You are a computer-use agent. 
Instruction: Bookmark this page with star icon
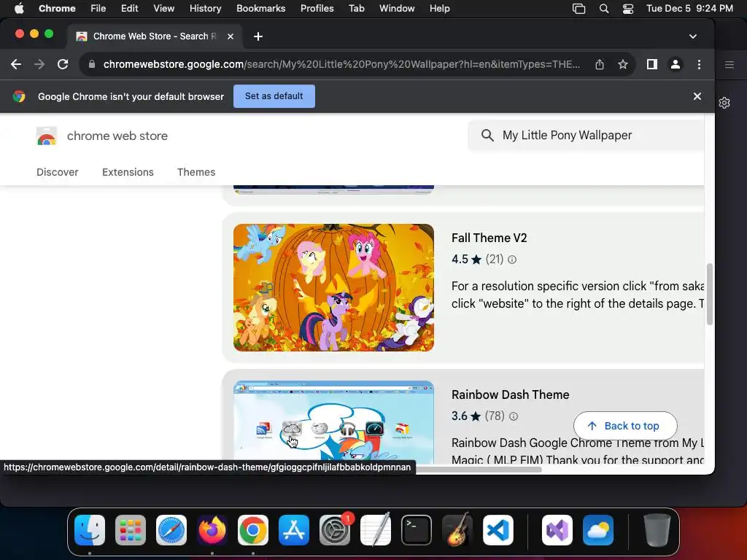[x=623, y=64]
